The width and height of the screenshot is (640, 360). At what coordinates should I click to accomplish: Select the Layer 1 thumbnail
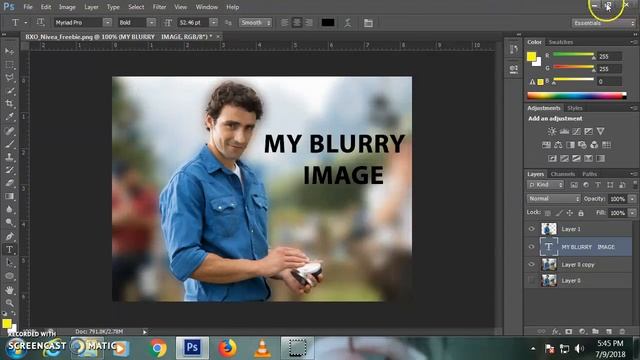click(x=549, y=229)
